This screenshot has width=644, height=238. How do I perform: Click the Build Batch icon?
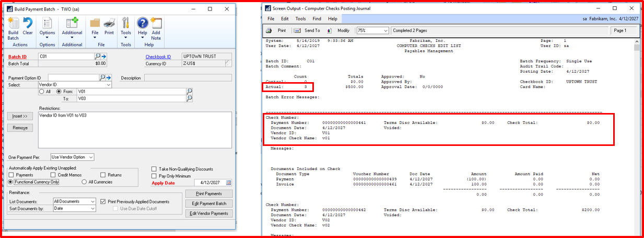(x=13, y=24)
